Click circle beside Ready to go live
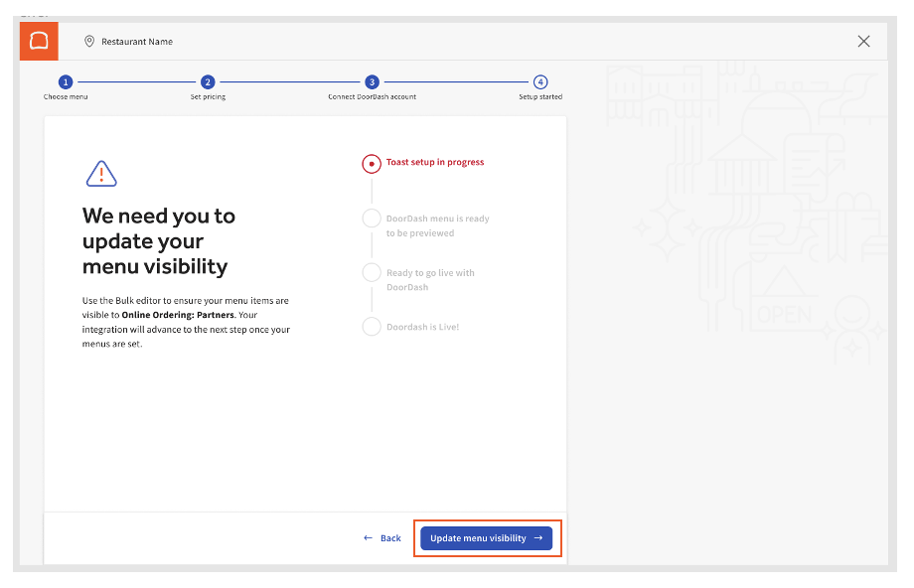The image size is (914, 588). [372, 273]
